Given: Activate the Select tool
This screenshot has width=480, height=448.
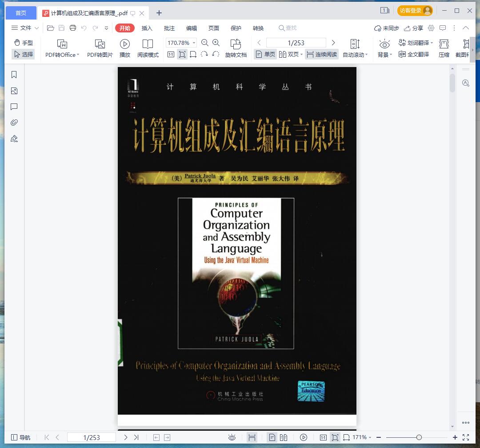Looking at the screenshot, I should pos(24,55).
